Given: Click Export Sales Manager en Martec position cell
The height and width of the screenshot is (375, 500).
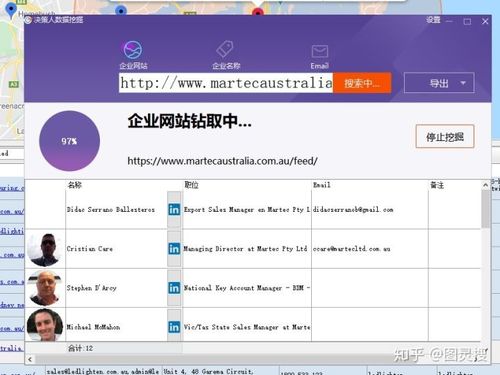Looking at the screenshot, I should (x=247, y=210).
